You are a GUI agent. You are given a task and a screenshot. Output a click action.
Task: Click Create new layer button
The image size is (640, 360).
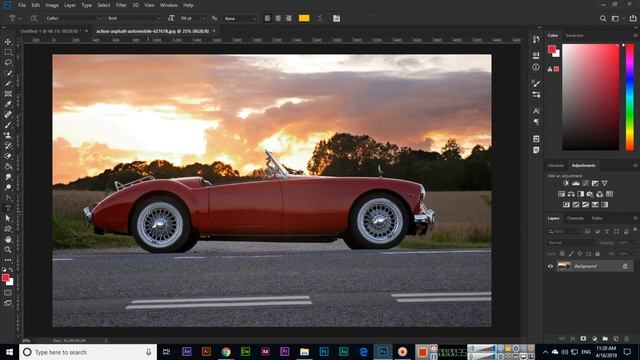[616, 339]
